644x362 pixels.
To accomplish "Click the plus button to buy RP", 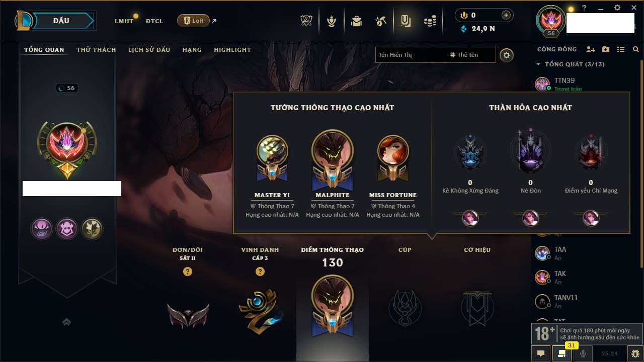I will coord(506,15).
